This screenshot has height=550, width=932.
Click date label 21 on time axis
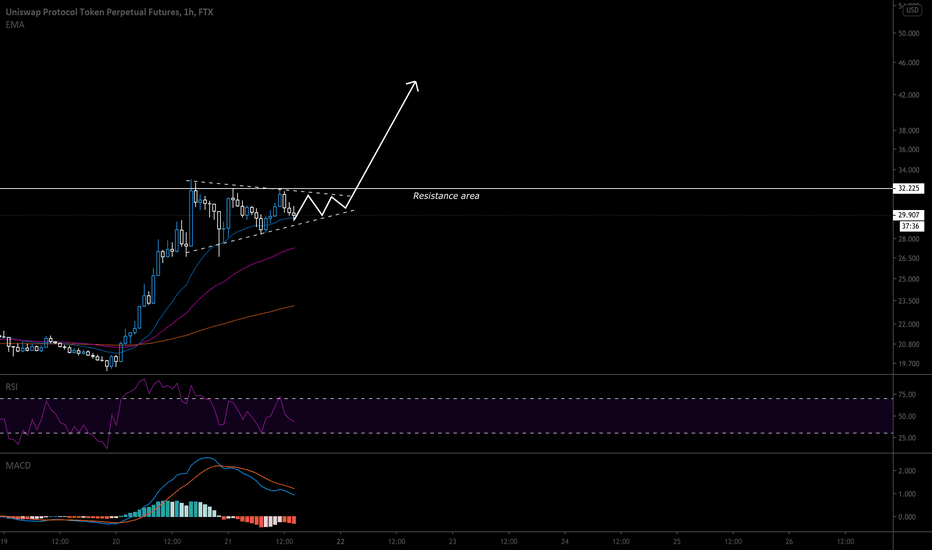coord(228,541)
